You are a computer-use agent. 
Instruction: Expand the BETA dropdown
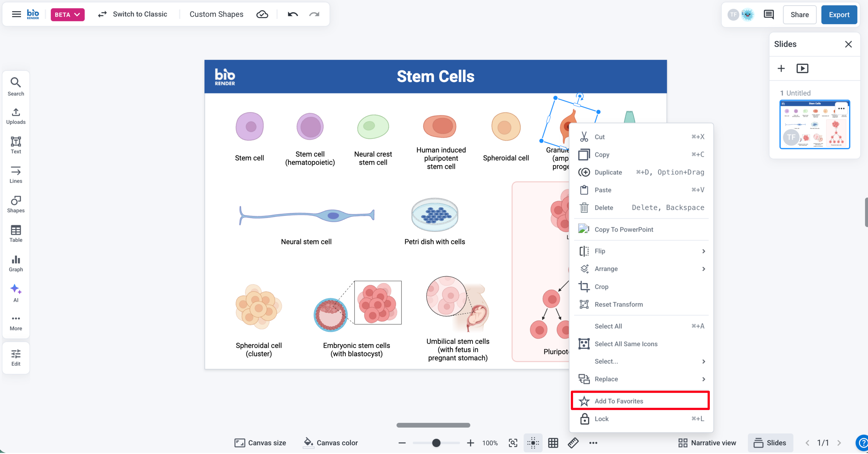(x=67, y=15)
